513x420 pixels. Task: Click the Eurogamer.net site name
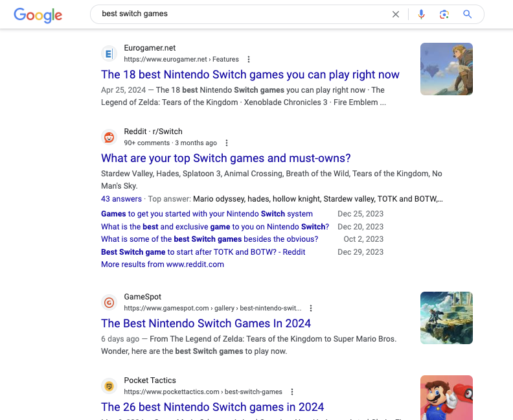click(150, 48)
